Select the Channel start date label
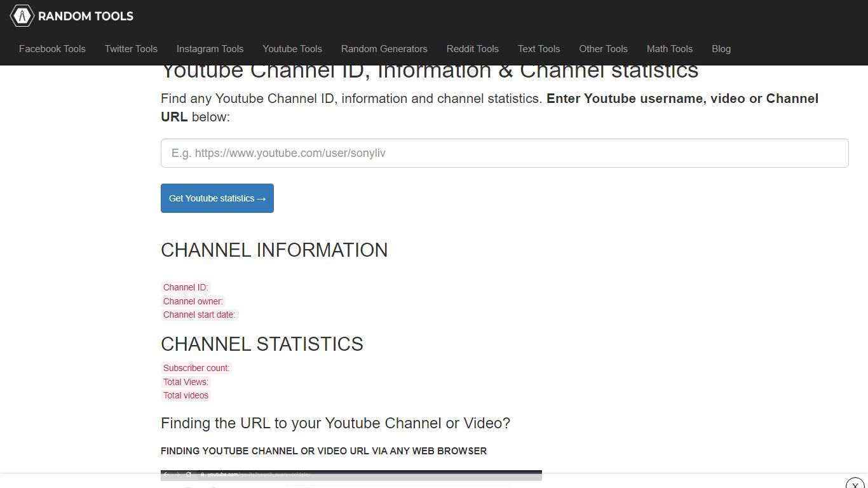 (x=199, y=315)
